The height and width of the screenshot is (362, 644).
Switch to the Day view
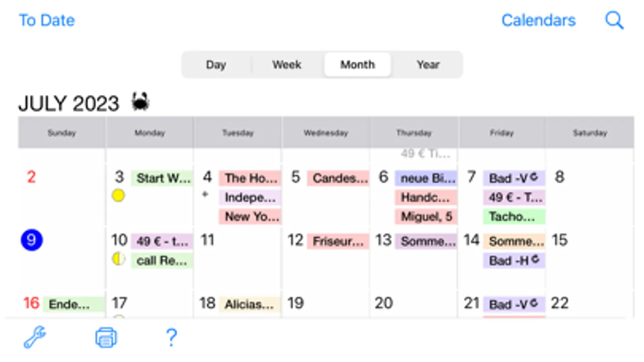pos(216,64)
